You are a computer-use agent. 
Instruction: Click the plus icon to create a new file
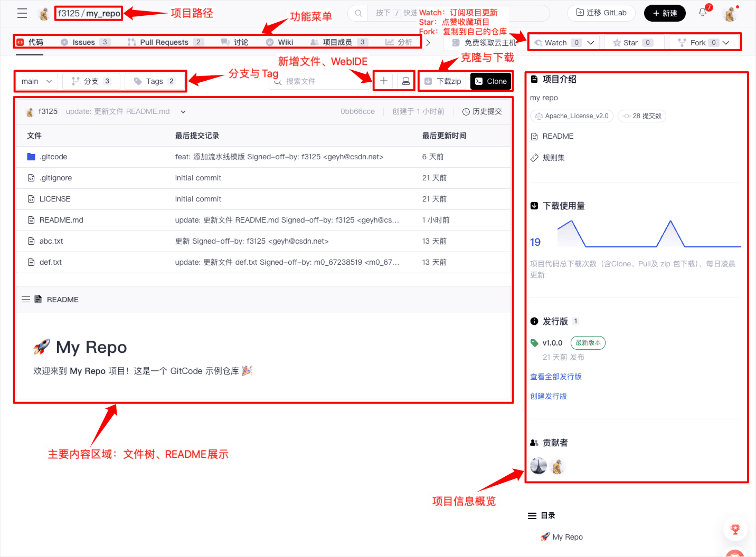[383, 81]
